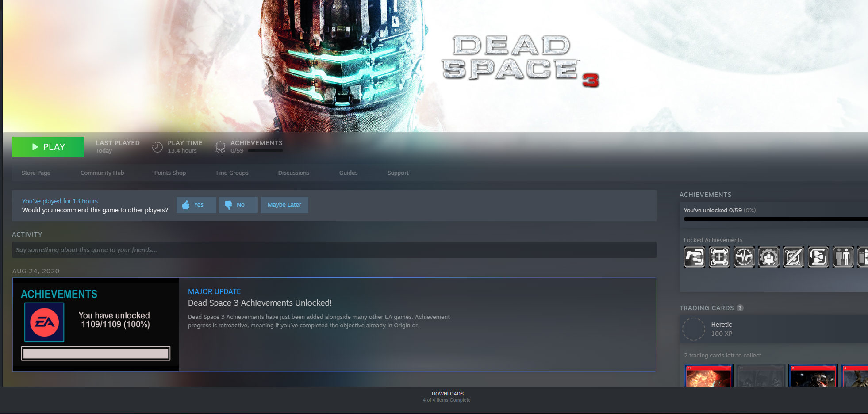Click the greyed-out uncollected trading card

(760, 376)
